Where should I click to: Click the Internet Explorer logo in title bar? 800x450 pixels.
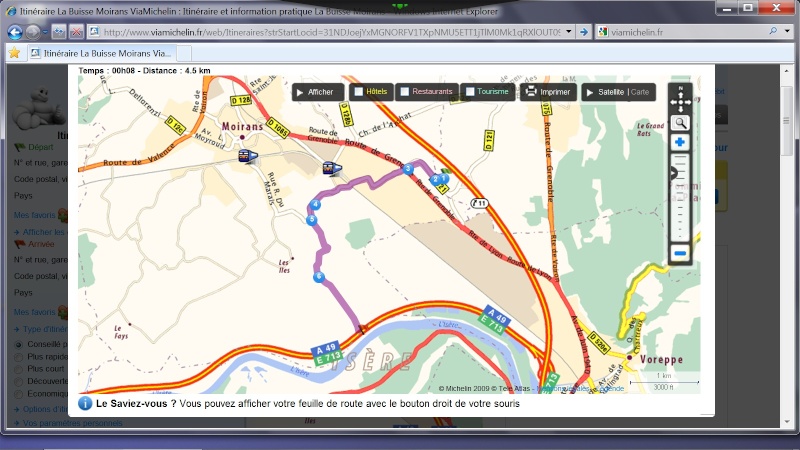[11, 11]
